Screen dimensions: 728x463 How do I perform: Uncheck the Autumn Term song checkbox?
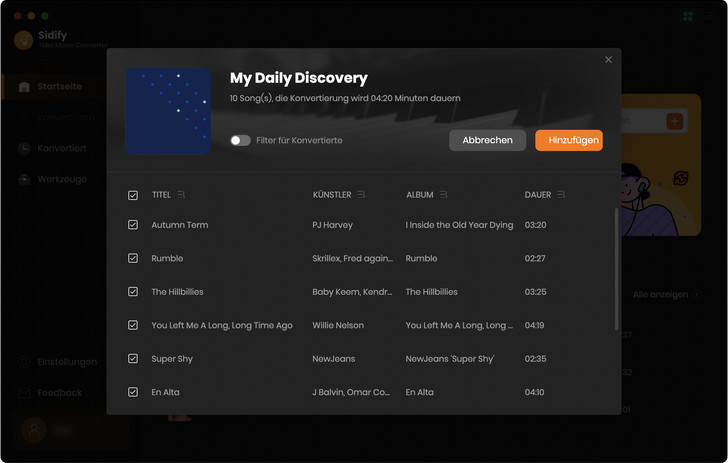pos(133,225)
